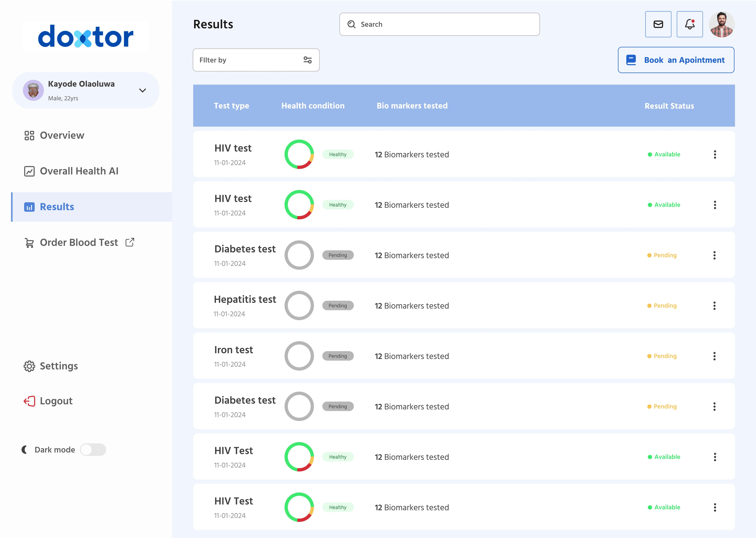Click the Order Blood Test cart icon
Image resolution: width=756 pixels, height=538 pixels.
[30, 243]
